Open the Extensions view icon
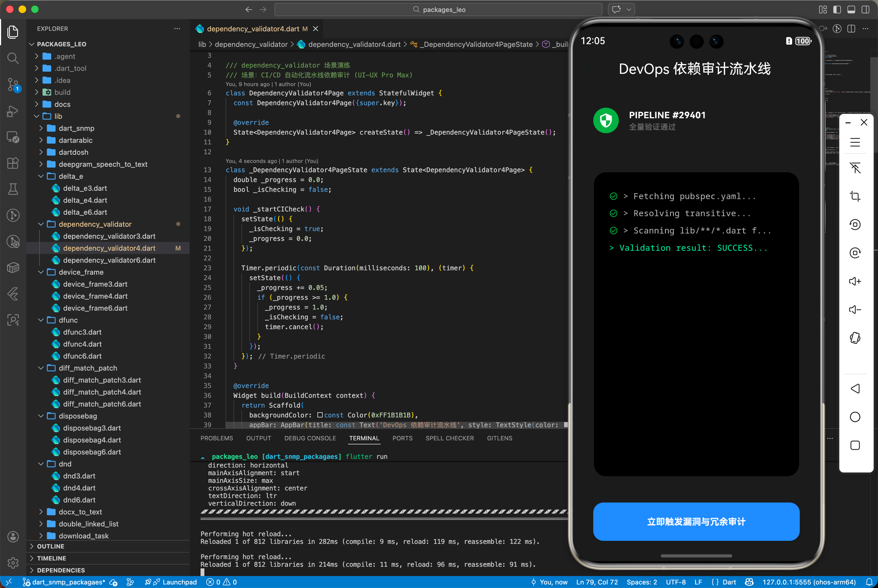The width and height of the screenshot is (878, 588). 13,163
